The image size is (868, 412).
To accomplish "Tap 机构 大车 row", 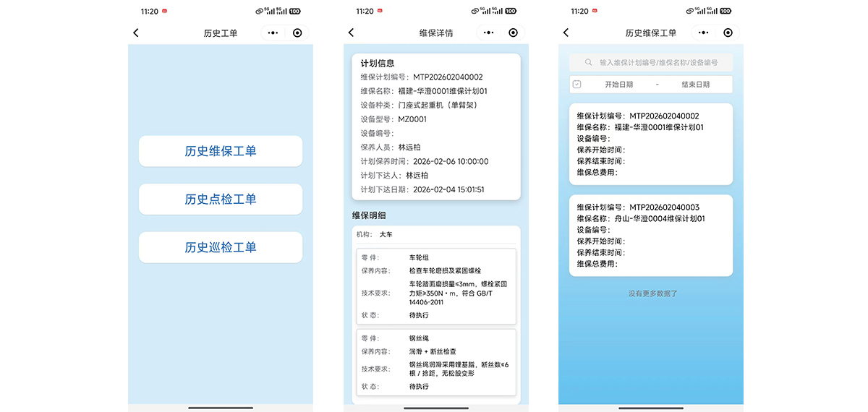I will click(x=436, y=235).
